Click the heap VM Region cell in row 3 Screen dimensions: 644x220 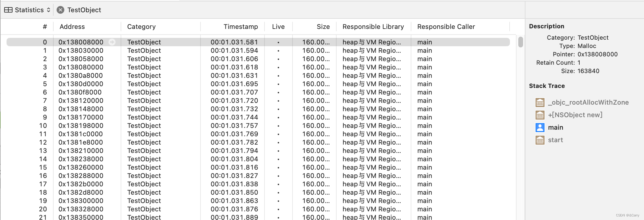pos(371,67)
